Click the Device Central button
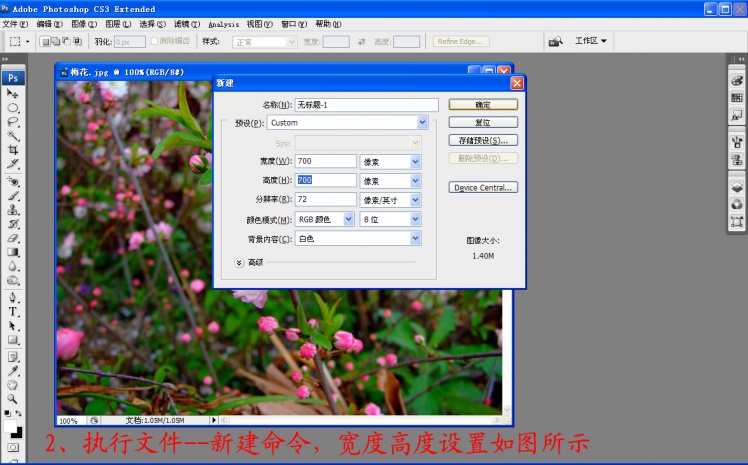This screenshot has height=465, width=748. click(x=482, y=187)
